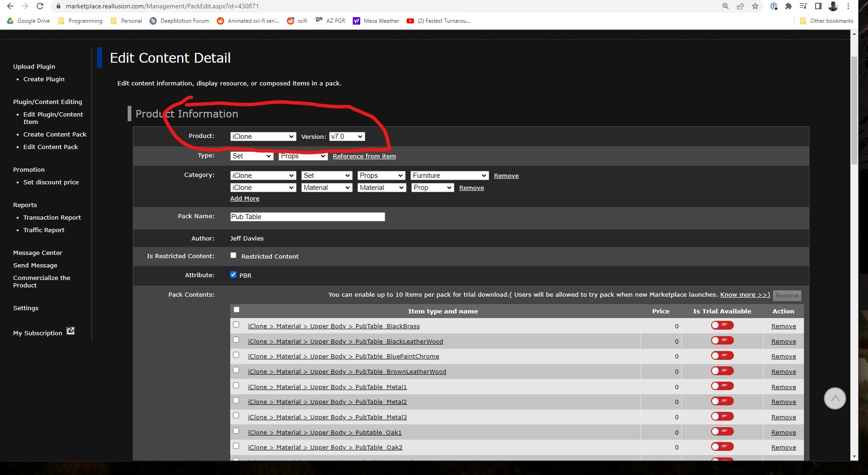This screenshot has width=868, height=475.
Task: Open the Personal bookmarks folder
Action: pyautogui.click(x=126, y=21)
